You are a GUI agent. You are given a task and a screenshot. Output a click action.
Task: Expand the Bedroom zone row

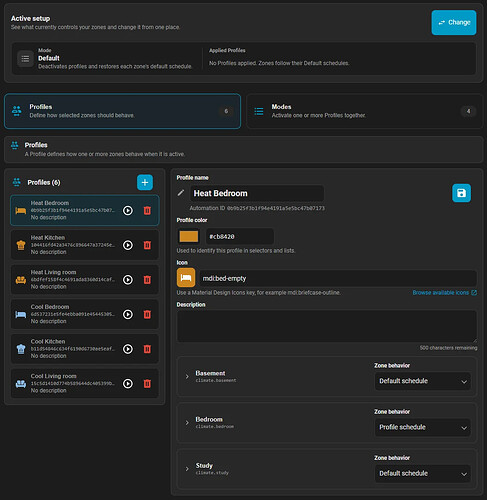tap(187, 423)
